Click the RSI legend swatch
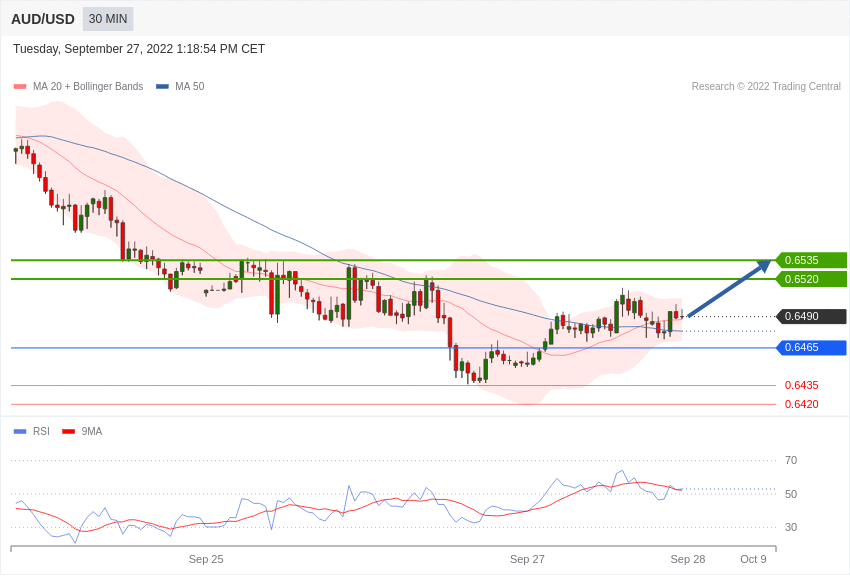The width and height of the screenshot is (850, 576). click(x=20, y=432)
